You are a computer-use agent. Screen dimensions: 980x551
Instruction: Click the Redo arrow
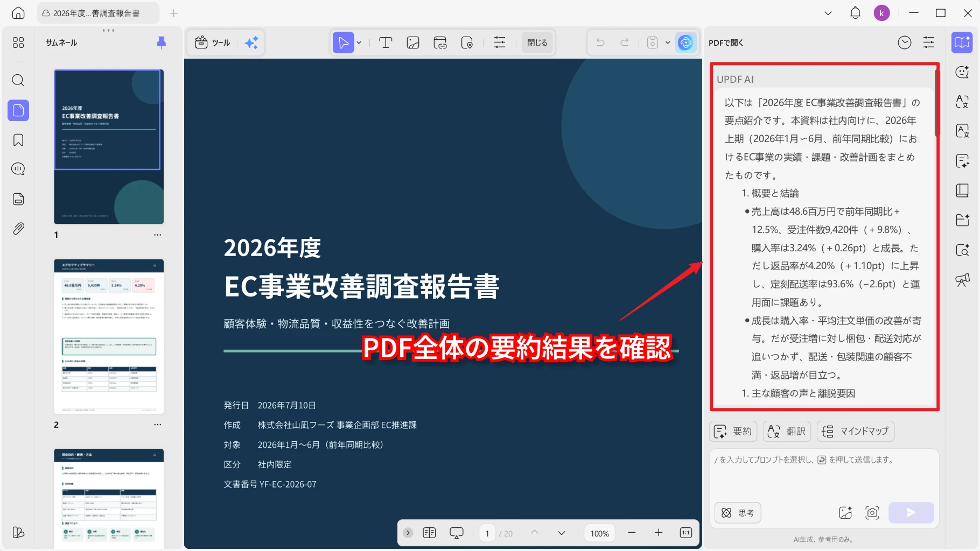624,43
